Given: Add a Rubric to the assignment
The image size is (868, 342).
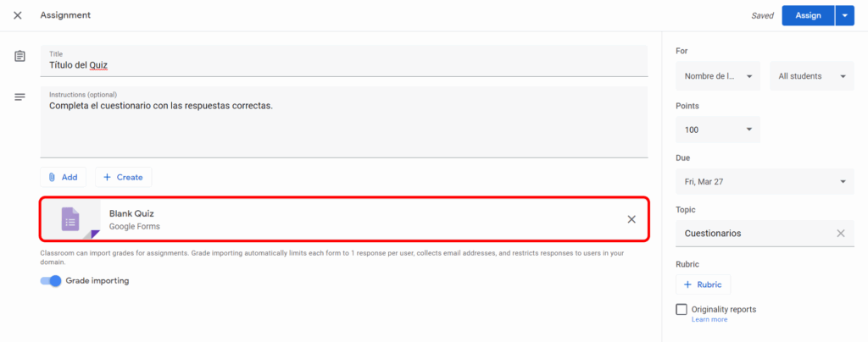Looking at the screenshot, I should point(703,284).
